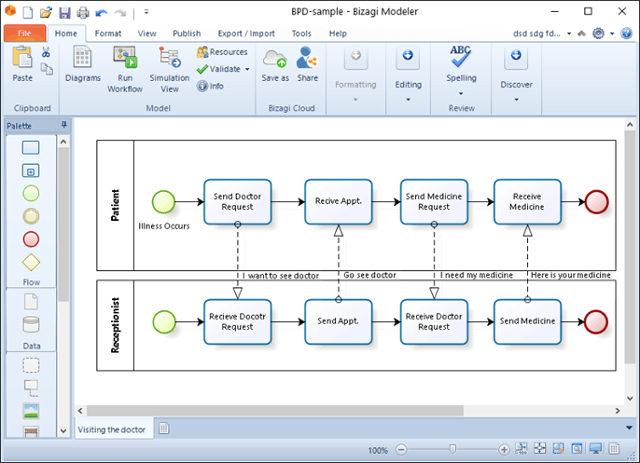Toggle presentation mode monitor icon
This screenshot has width=640, height=463.
(x=596, y=449)
